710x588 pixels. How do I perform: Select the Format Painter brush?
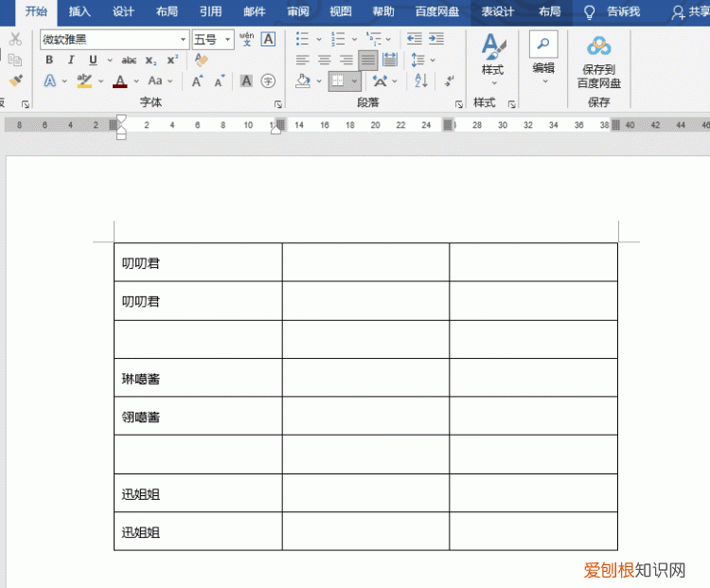16,80
